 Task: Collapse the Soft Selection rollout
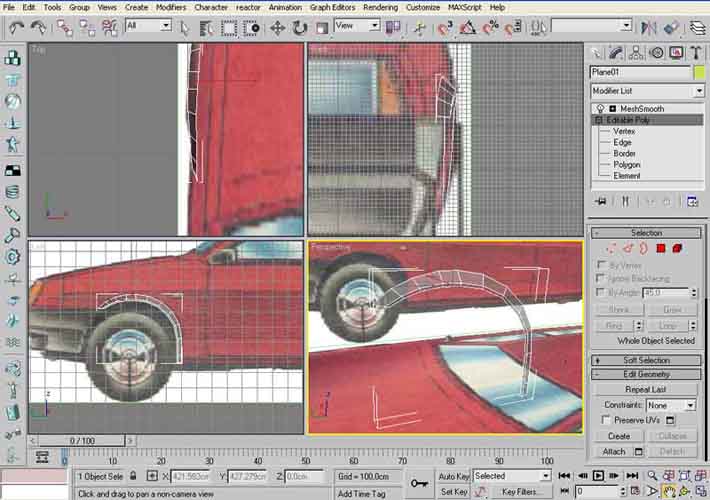(x=646, y=359)
